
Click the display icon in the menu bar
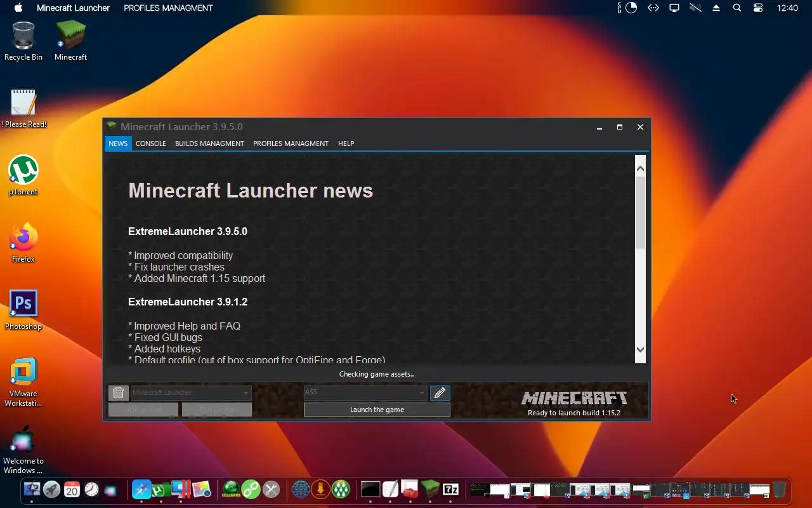(674, 8)
